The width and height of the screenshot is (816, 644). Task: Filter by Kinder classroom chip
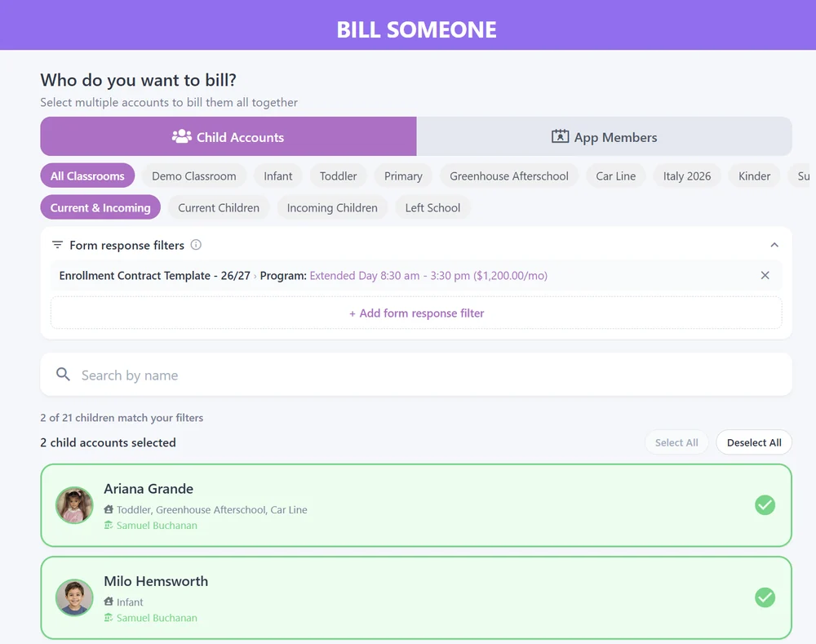tap(754, 176)
